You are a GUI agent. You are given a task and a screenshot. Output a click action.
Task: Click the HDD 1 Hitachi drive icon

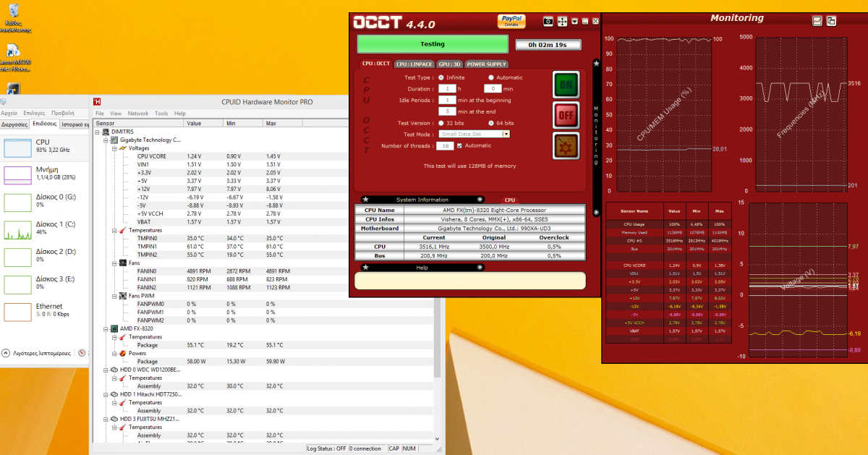coord(114,394)
